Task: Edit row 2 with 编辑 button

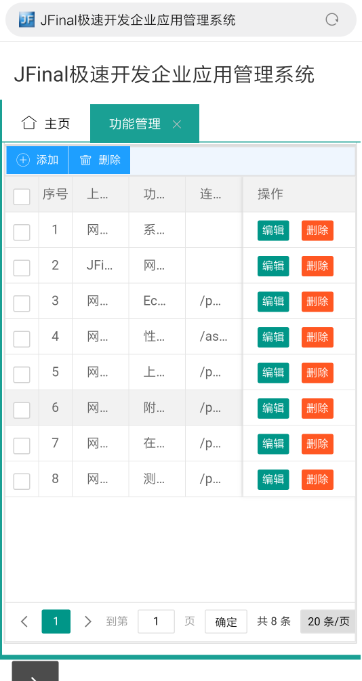Action: click(273, 266)
